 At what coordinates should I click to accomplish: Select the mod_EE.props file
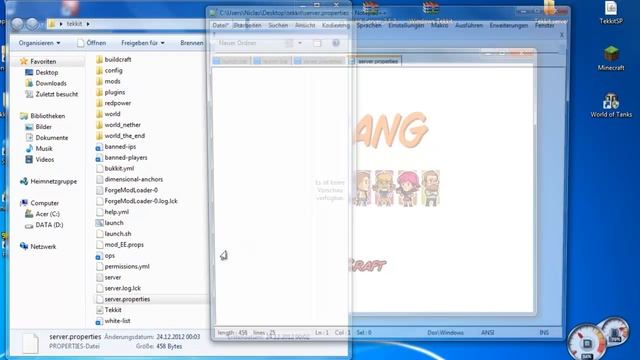[x=120, y=244]
